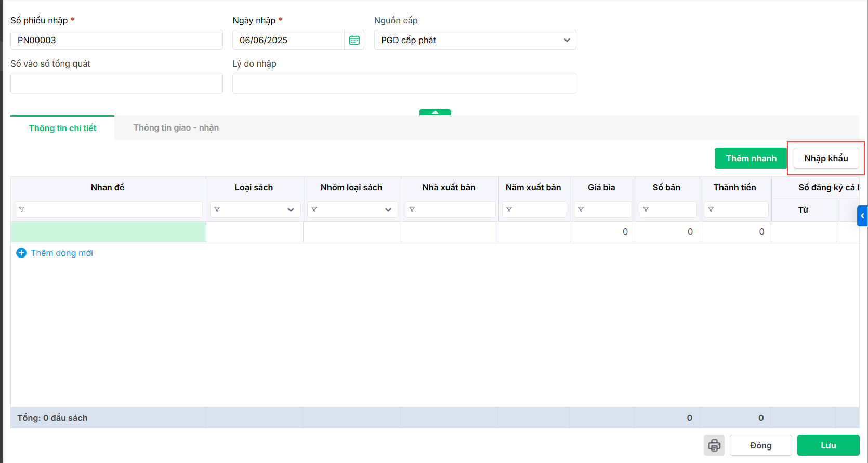Click filter icon in Số bản column
The width and height of the screenshot is (868, 463).
(x=646, y=210)
